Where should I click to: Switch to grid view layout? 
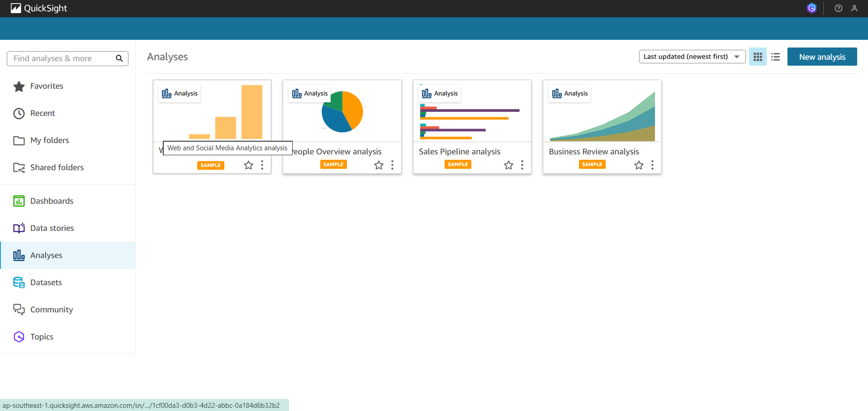tap(758, 57)
